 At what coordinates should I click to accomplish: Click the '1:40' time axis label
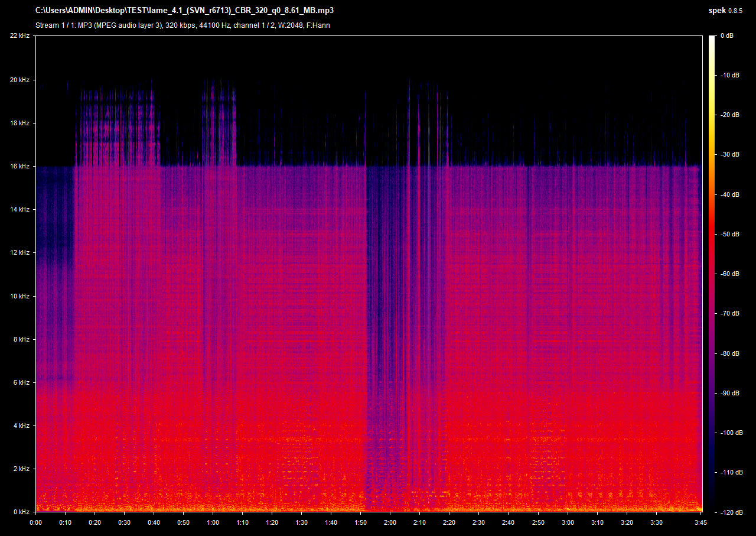(331, 522)
